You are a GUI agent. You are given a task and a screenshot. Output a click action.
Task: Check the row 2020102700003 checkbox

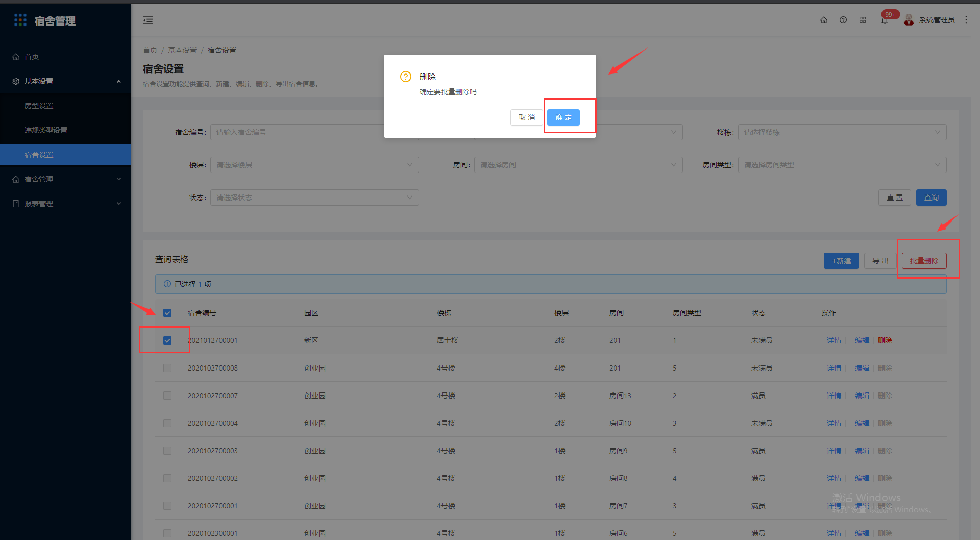167,451
